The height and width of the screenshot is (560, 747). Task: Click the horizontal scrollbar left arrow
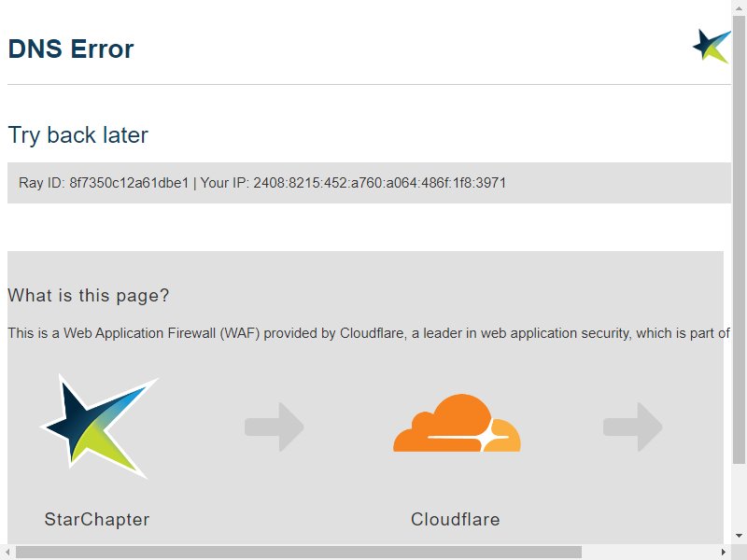(7, 552)
